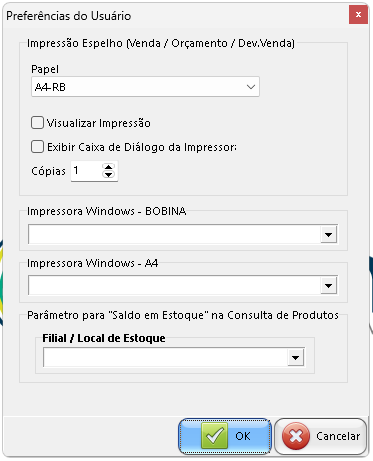Focus the Impressora Windows - A4 text field
Viewport: 373px width, 461px height.
coord(174,286)
